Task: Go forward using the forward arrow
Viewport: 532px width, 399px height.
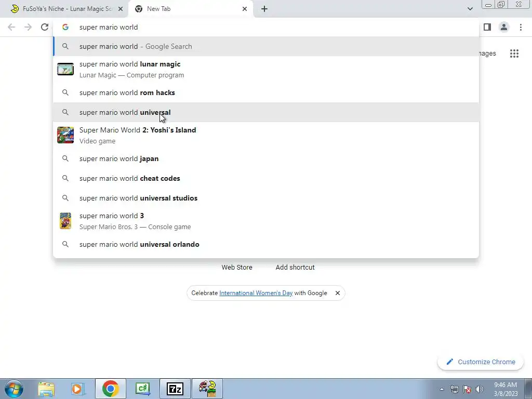Action: click(28, 27)
